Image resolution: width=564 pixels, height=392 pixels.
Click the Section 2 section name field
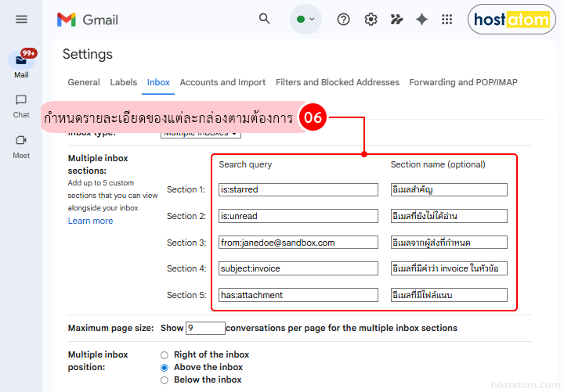tap(449, 216)
